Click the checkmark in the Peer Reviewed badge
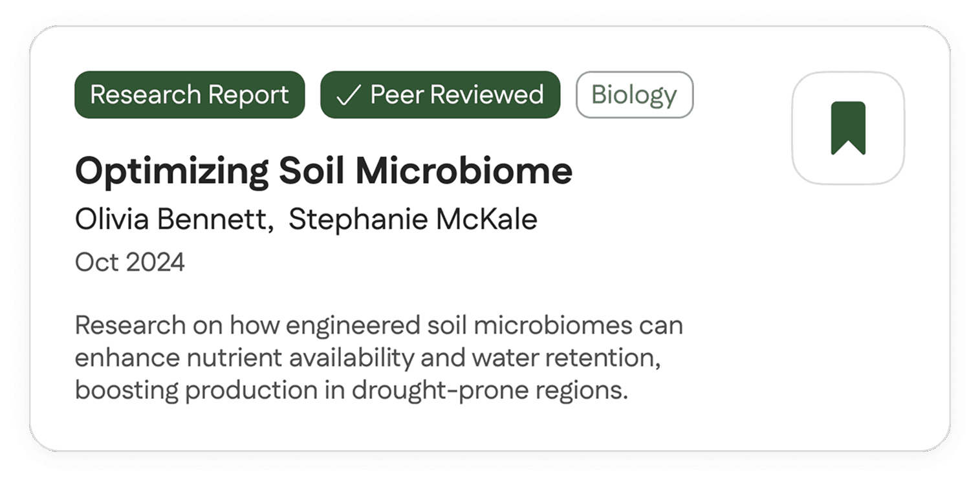 pyautogui.click(x=348, y=96)
